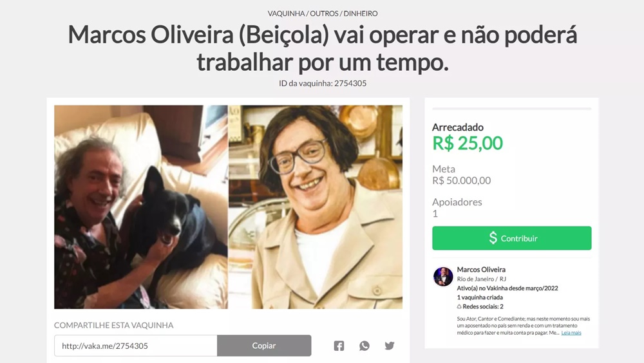The width and height of the screenshot is (644, 363).
Task: Click the '1 vaquinha criada' text
Action: click(x=480, y=297)
